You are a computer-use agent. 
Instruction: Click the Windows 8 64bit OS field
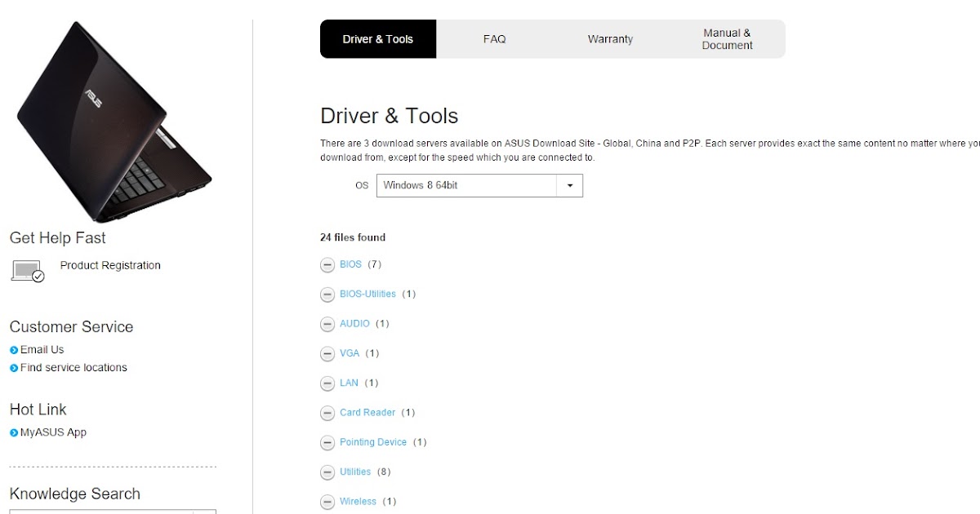click(479, 185)
